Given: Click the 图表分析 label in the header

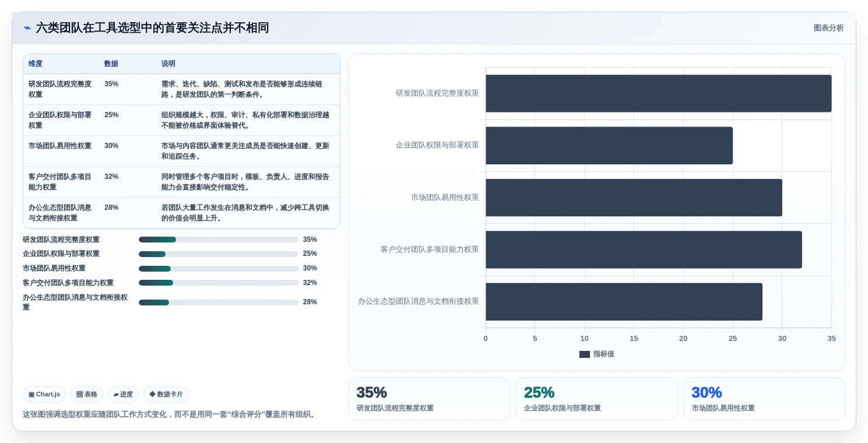Looking at the screenshot, I should (828, 28).
